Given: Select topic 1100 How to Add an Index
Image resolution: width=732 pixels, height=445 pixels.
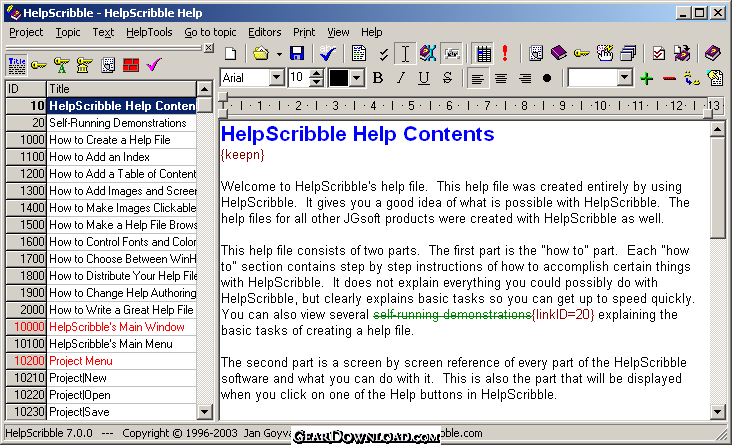Looking at the screenshot, I should 101,157.
